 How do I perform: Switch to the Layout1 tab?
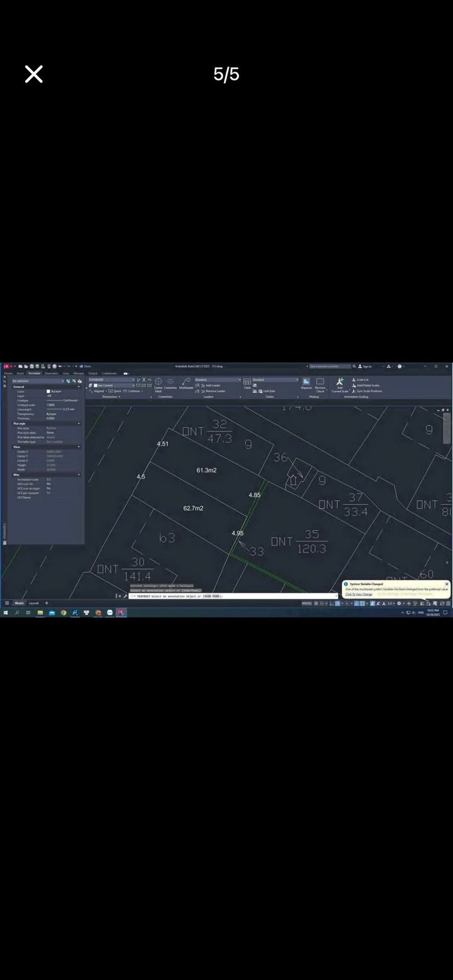(34, 603)
